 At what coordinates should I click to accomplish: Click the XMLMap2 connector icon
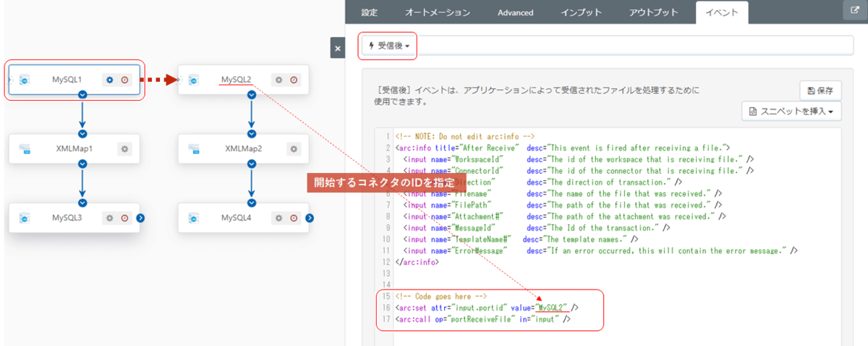click(x=193, y=148)
